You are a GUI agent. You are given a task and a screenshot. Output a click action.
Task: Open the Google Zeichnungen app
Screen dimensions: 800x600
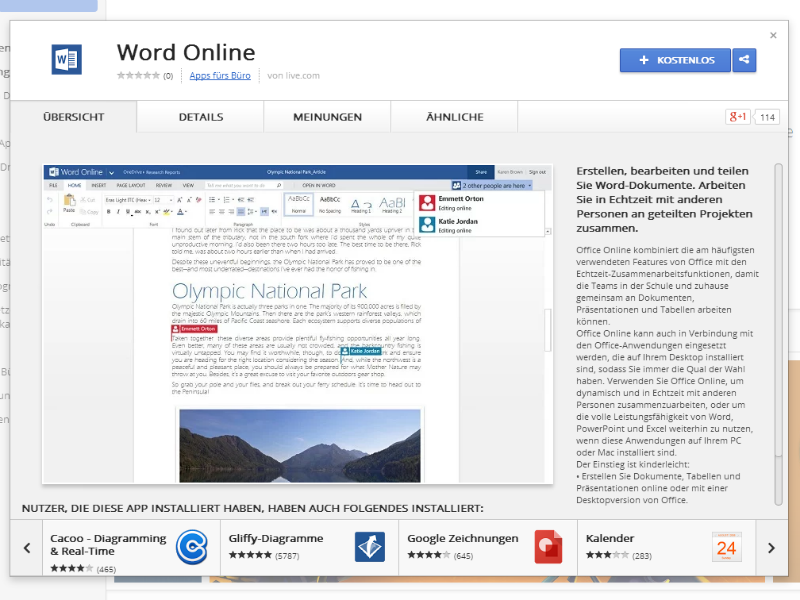click(x=488, y=548)
